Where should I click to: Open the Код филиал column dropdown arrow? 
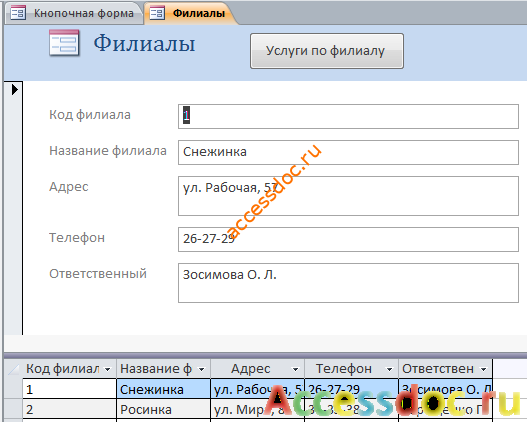tap(108, 369)
